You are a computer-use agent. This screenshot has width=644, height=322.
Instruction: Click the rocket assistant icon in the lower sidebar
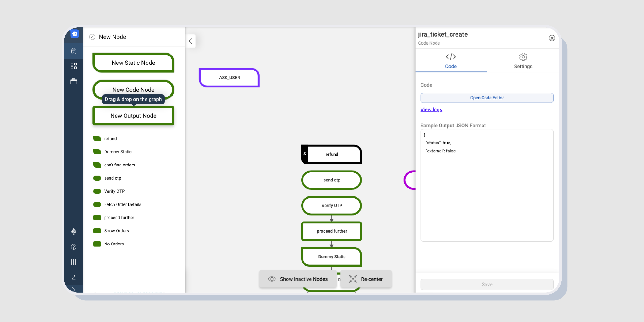pos(74,231)
